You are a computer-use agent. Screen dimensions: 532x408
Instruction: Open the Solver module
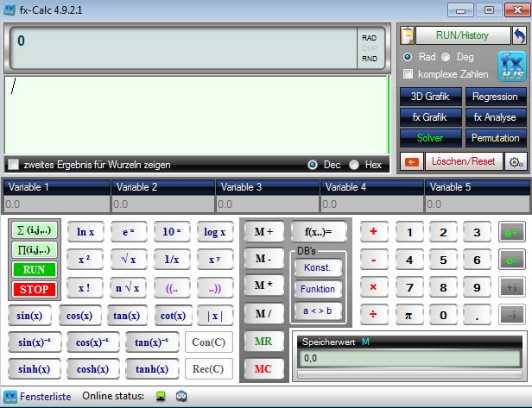click(430, 138)
